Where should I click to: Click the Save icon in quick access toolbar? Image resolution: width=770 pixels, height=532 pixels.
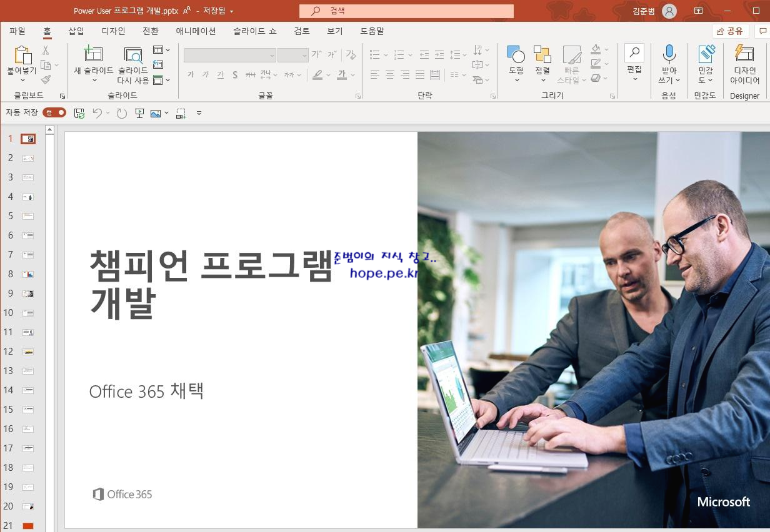79,113
